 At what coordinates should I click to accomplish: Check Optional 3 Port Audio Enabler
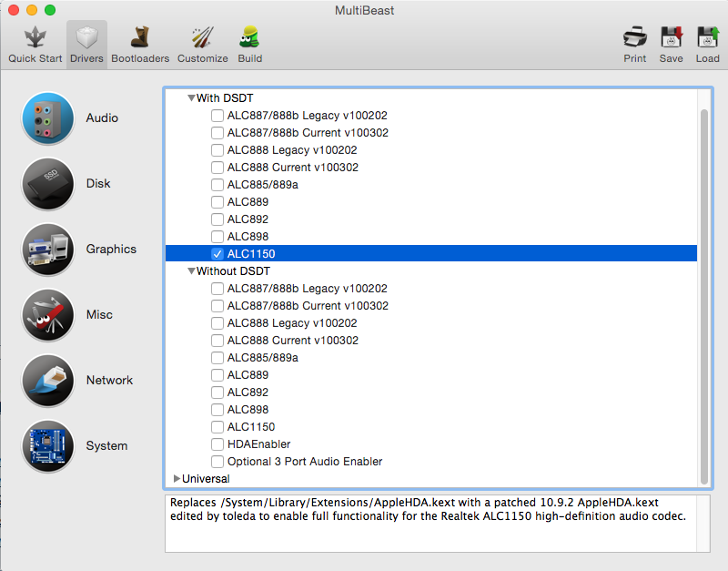[217, 462]
